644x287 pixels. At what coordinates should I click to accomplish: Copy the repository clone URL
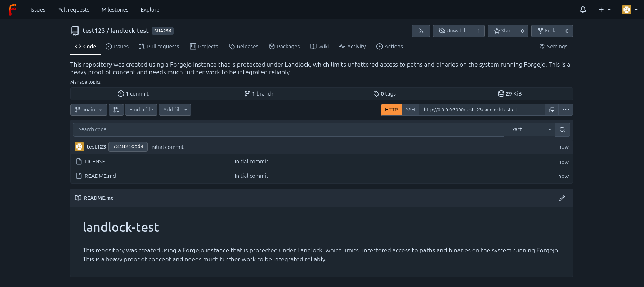tap(551, 110)
